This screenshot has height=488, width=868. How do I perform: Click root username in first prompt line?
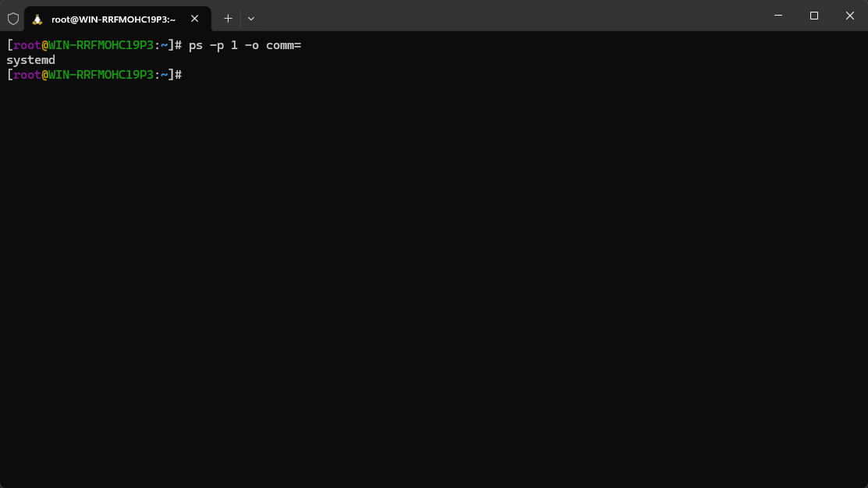27,45
